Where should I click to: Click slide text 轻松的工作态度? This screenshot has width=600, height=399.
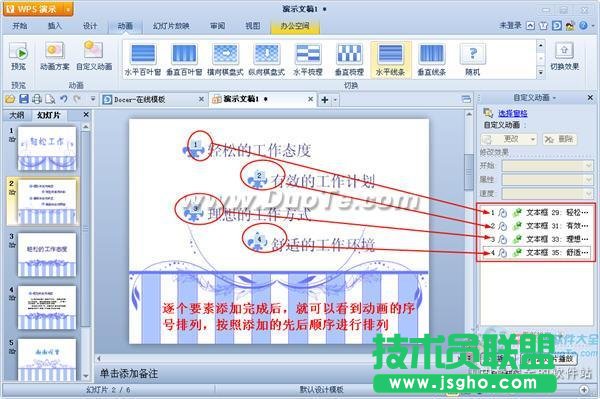pos(259,150)
